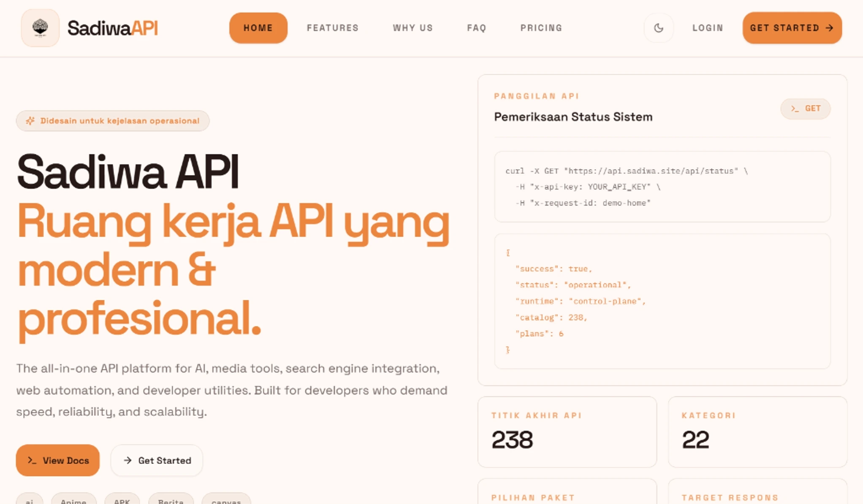Screen dimensions: 863x504
Task: Click the white Get Started hero button
Action: point(157,460)
